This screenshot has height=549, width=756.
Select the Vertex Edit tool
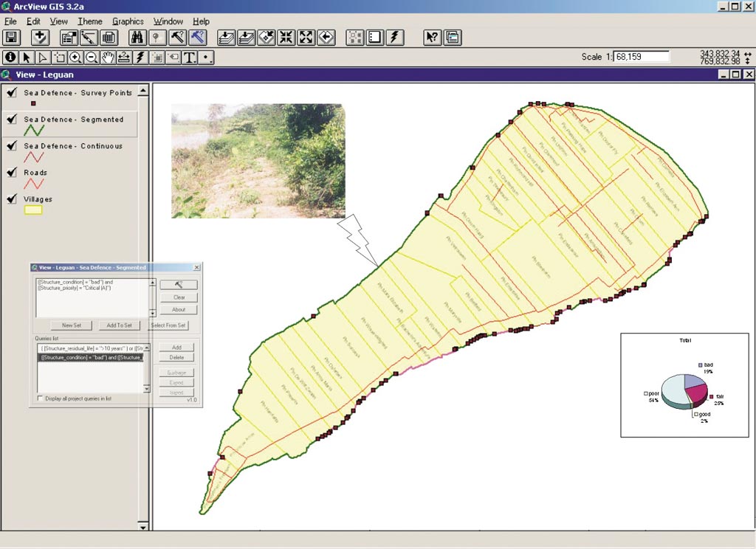[x=43, y=58]
